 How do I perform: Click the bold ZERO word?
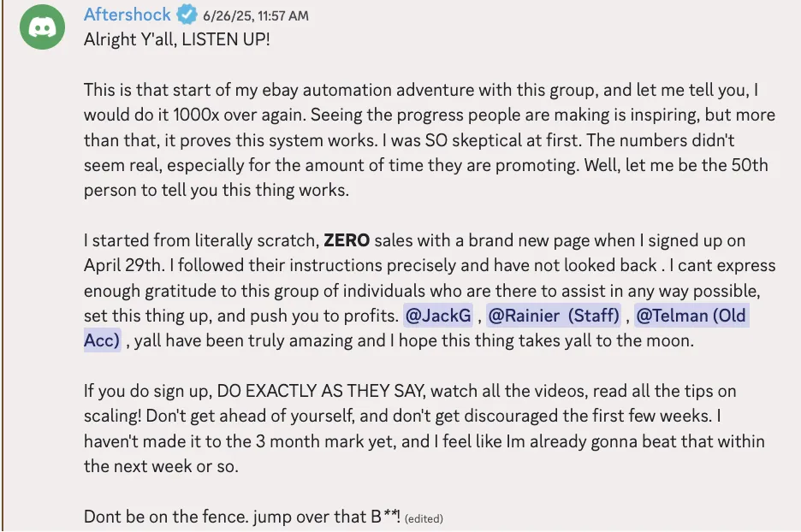(x=347, y=240)
